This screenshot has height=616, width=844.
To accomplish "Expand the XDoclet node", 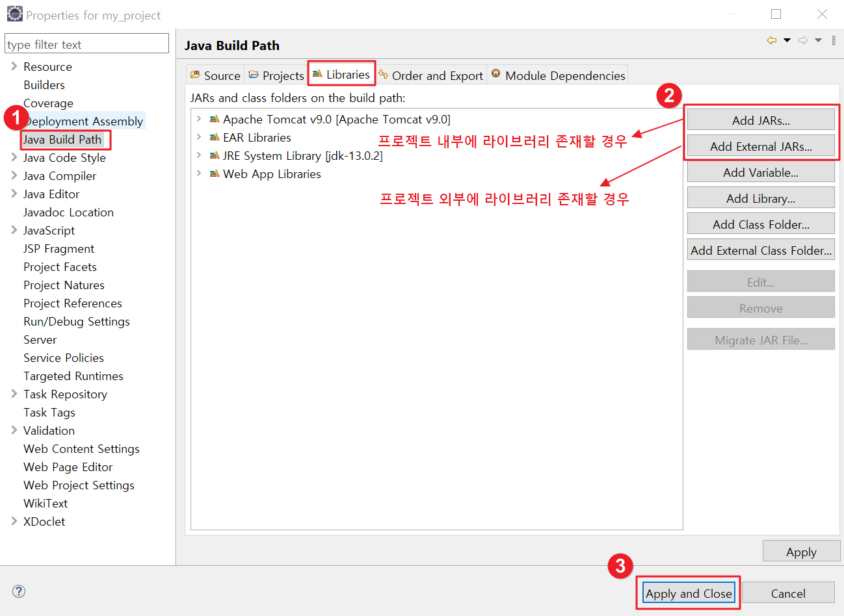I will 14,521.
